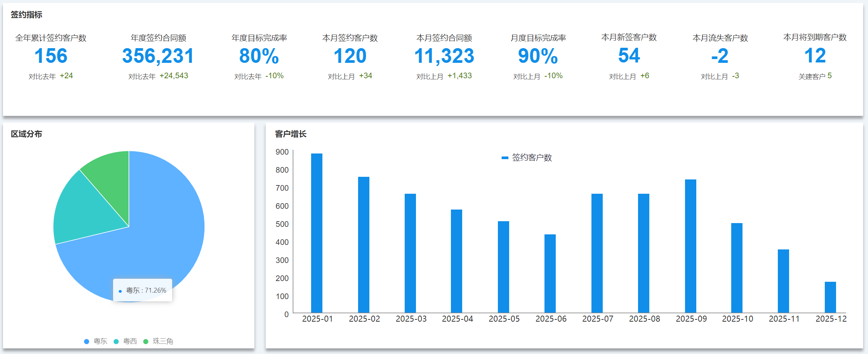Select the 年度目标完成率 80% metric
The image size is (868, 354).
(259, 56)
